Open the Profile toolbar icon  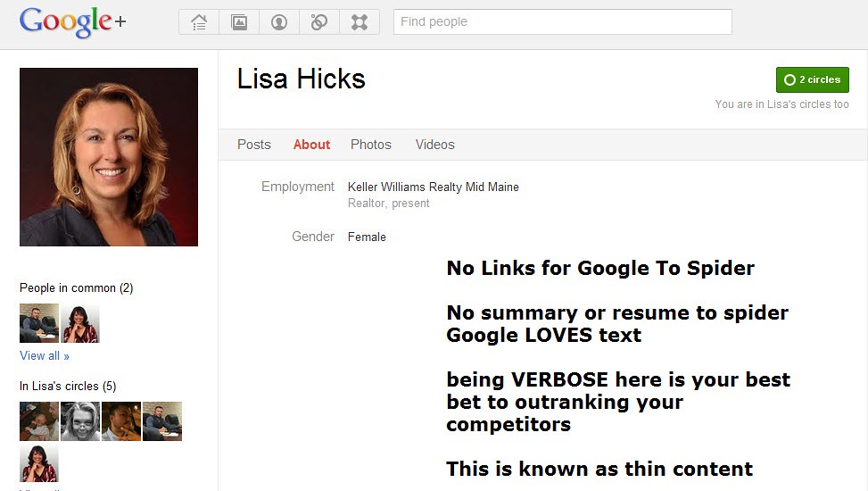279,22
